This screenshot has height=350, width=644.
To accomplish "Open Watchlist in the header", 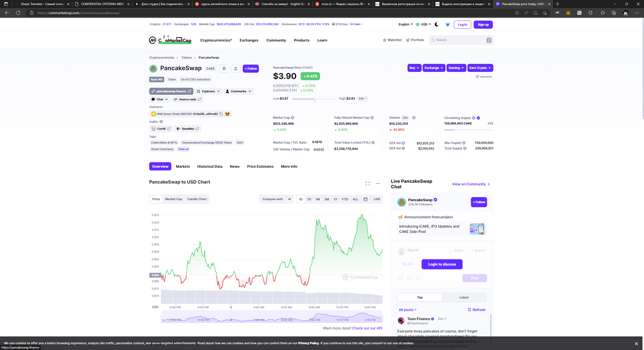I will tap(392, 40).
